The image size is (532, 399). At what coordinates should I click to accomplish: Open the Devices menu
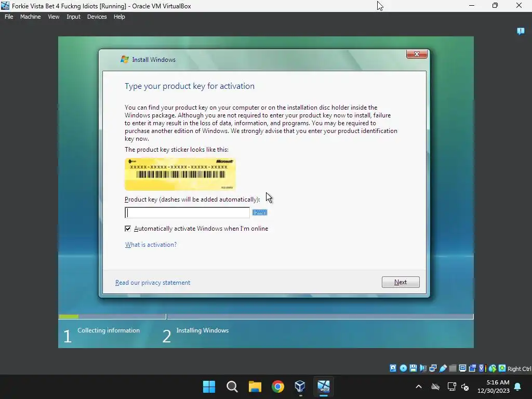(97, 17)
